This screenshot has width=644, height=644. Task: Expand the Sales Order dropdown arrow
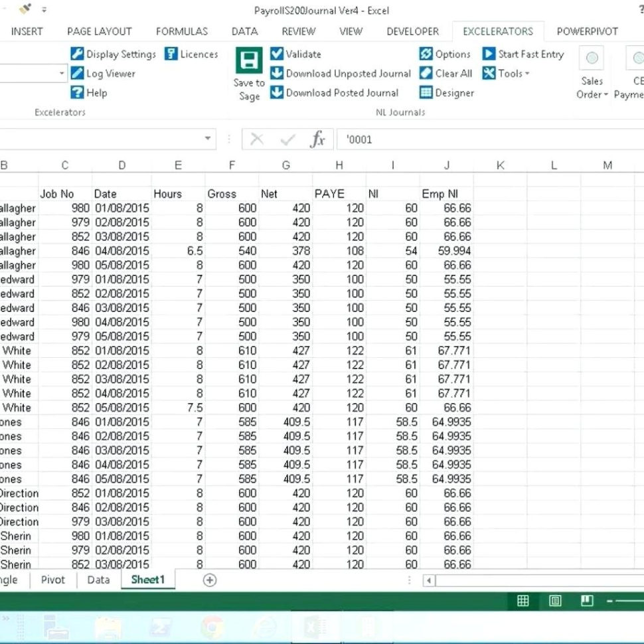(605, 95)
